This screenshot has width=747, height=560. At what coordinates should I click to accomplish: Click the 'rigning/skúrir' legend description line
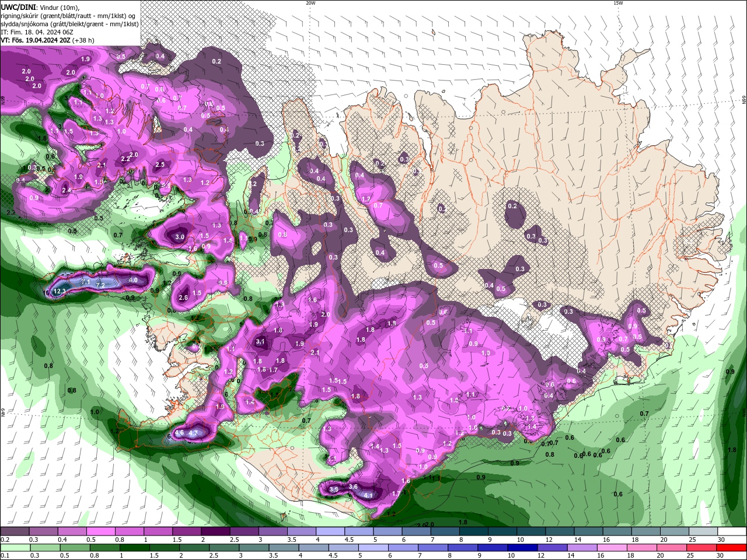[69, 16]
